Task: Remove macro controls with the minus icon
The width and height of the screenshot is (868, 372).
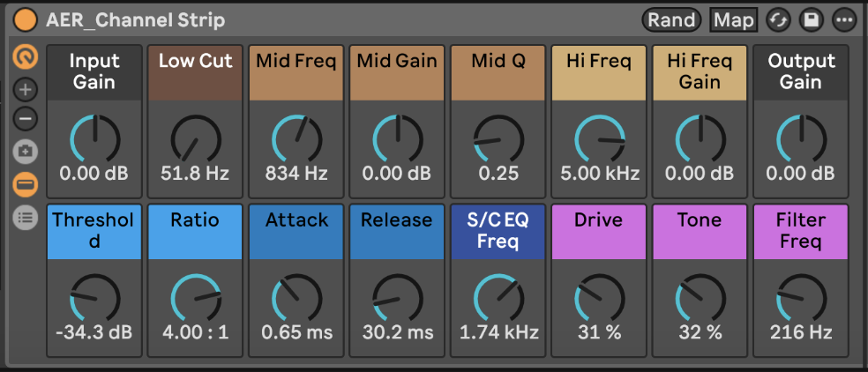Action: (26, 118)
